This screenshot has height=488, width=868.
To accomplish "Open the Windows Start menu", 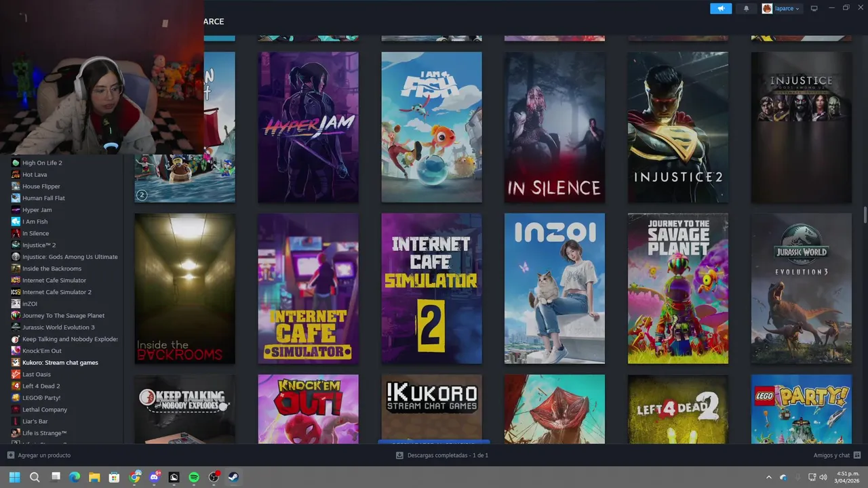I will pyautogui.click(x=15, y=477).
